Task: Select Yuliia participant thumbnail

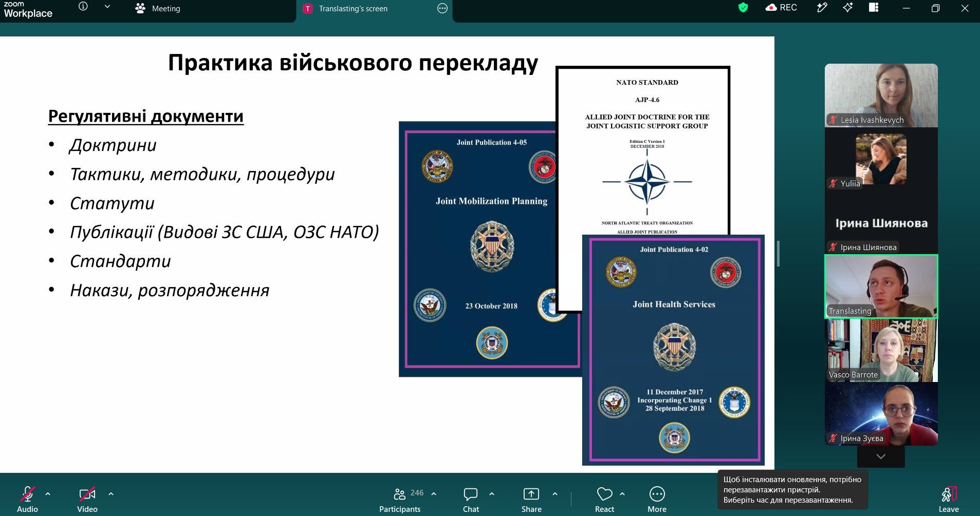Action: point(881,159)
